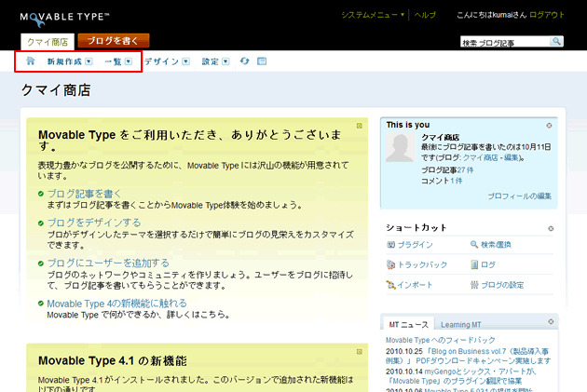Open the ブログの設定 shortcut
The height and width of the screenshot is (392, 587).
(x=498, y=285)
